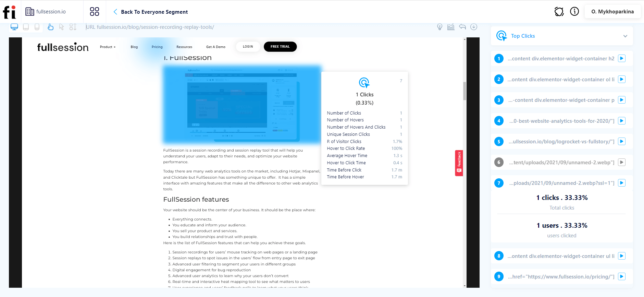Open the Resources nav item
This screenshot has width=644, height=297.
point(184,47)
